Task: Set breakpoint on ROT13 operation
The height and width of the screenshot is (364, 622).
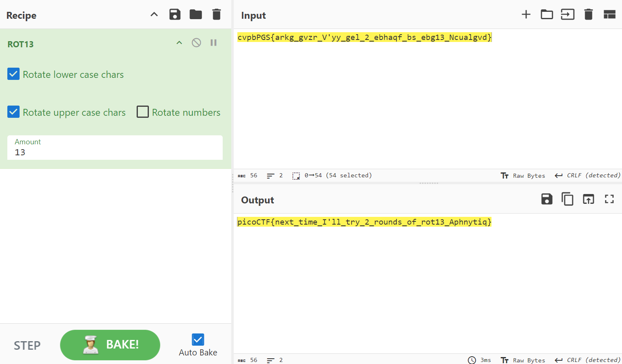Action: point(213,43)
